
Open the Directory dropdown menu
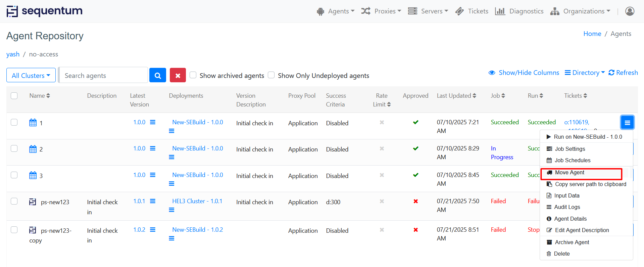tap(585, 73)
